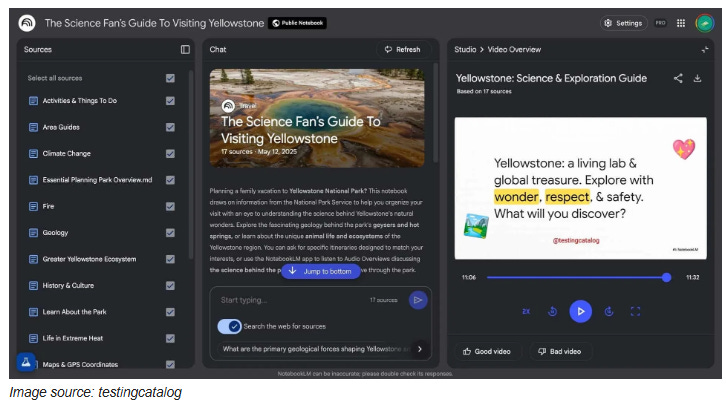Screen dimensions: 726x409
Task: Download the video overview
Action: (697, 78)
